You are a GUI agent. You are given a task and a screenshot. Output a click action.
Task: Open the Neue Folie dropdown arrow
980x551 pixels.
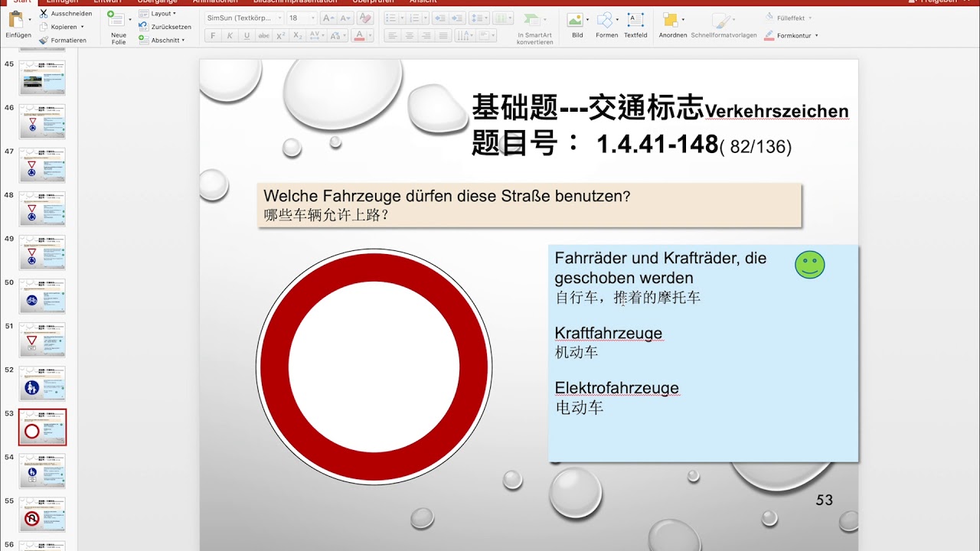pos(130,20)
